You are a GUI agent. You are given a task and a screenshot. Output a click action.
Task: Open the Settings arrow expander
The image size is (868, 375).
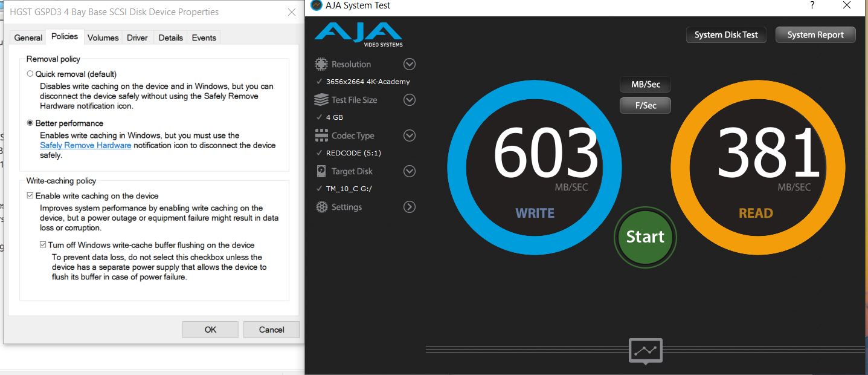[410, 207]
